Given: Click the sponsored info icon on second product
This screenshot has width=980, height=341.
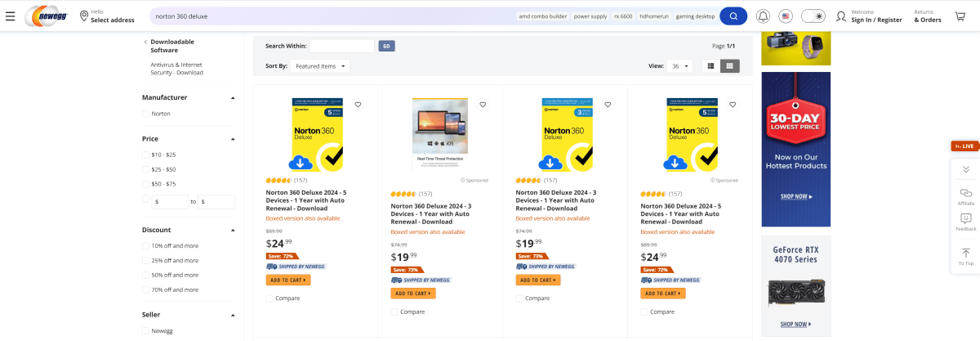Looking at the screenshot, I should [x=462, y=180].
